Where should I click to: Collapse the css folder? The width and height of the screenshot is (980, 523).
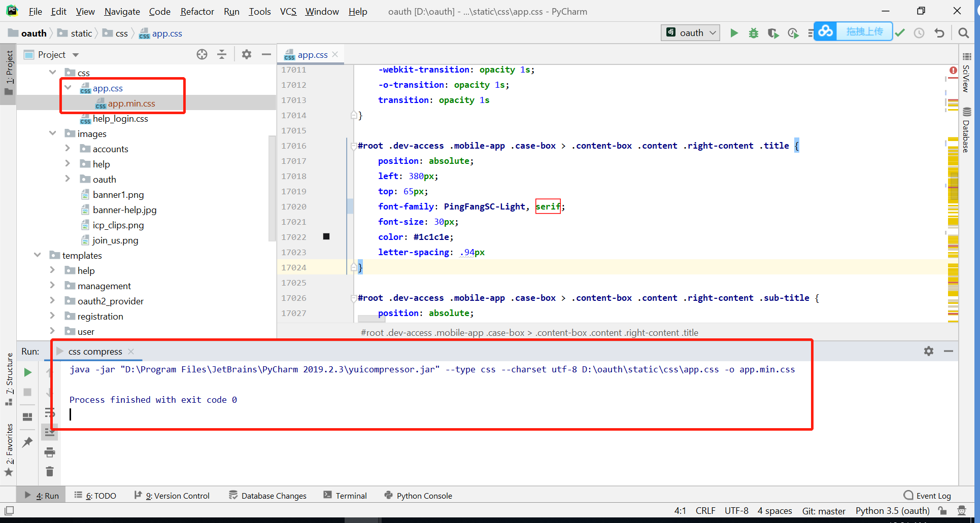(x=52, y=73)
